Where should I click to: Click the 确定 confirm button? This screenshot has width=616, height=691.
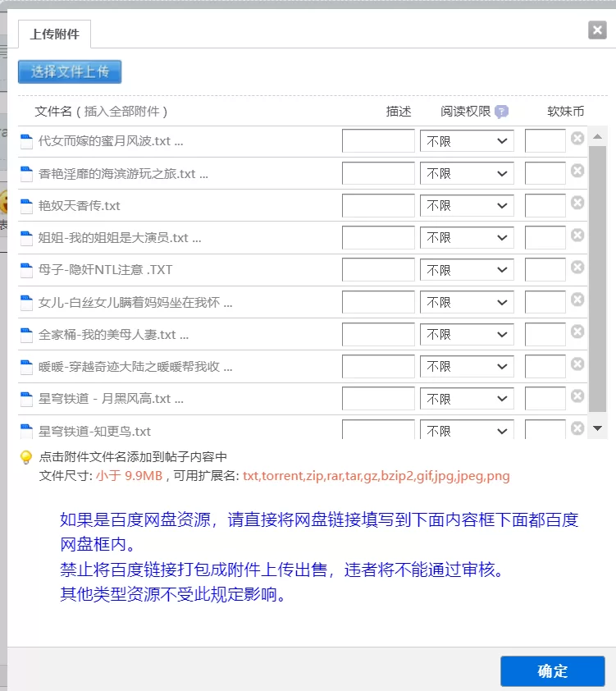[551, 671]
